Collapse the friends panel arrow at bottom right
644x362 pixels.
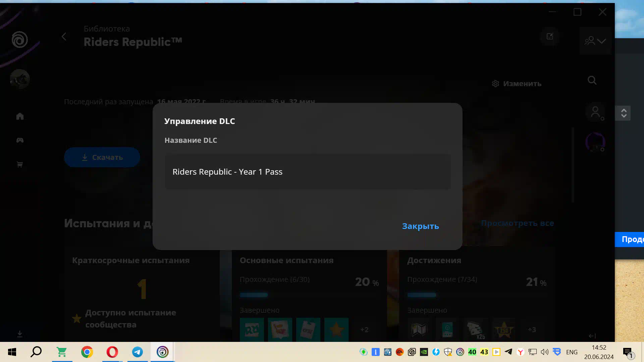point(592,336)
